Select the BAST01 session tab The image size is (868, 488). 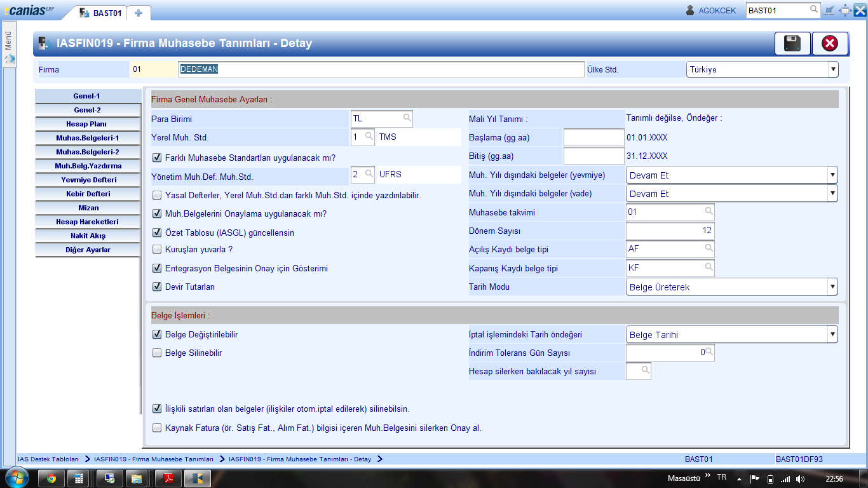[x=100, y=13]
